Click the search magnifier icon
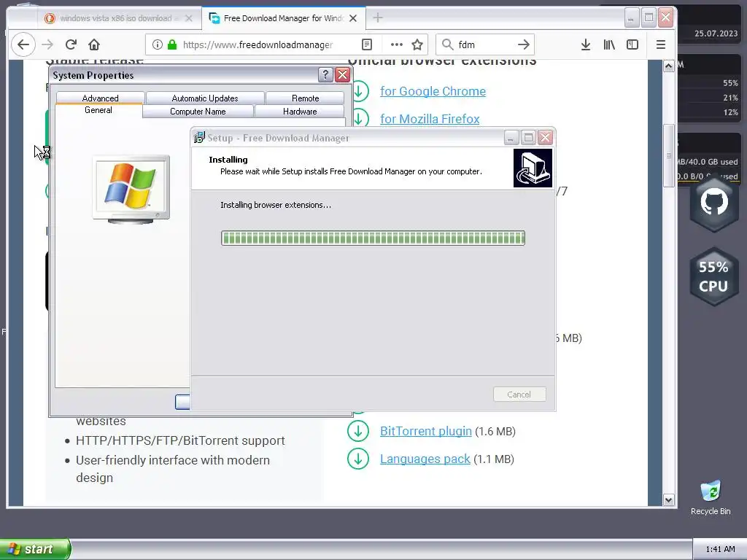The width and height of the screenshot is (747, 560). (447, 44)
